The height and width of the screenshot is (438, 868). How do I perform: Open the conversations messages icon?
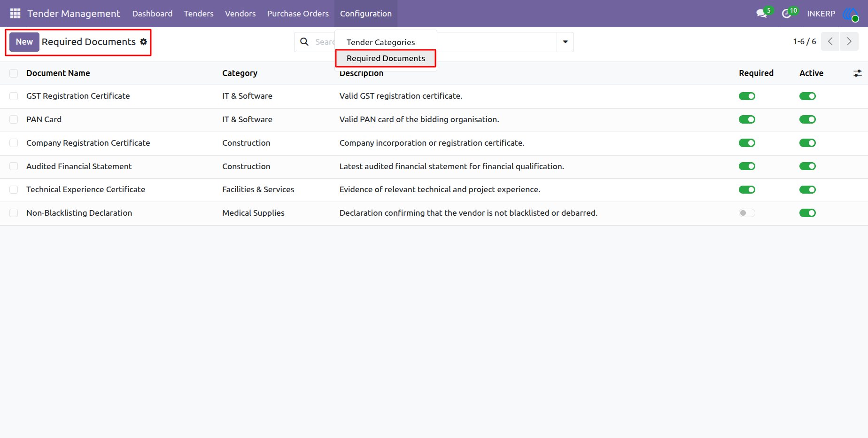761,14
